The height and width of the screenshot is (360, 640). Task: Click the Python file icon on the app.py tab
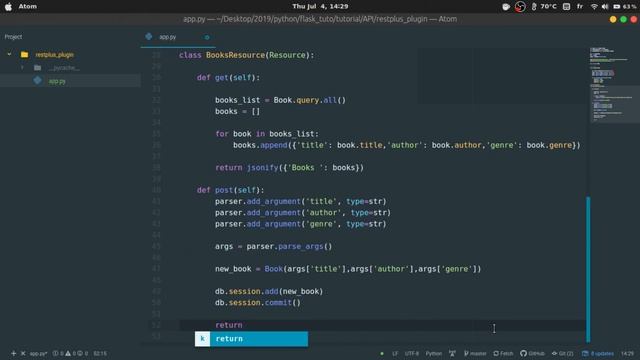[149, 37]
